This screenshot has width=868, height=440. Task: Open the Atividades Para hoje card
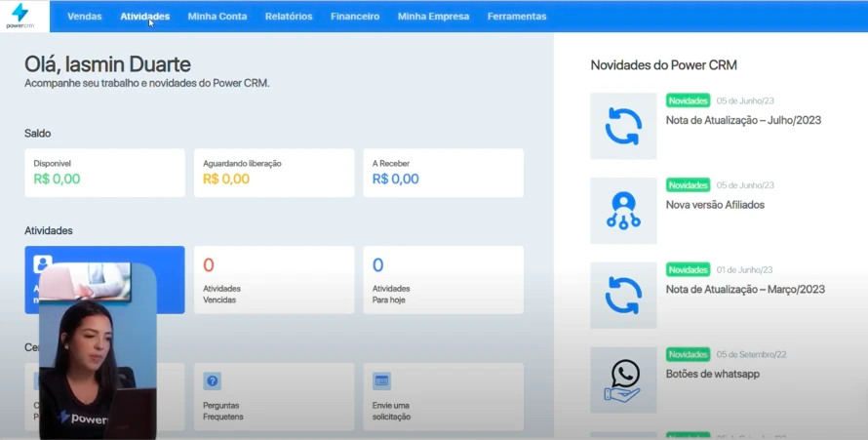(444, 280)
